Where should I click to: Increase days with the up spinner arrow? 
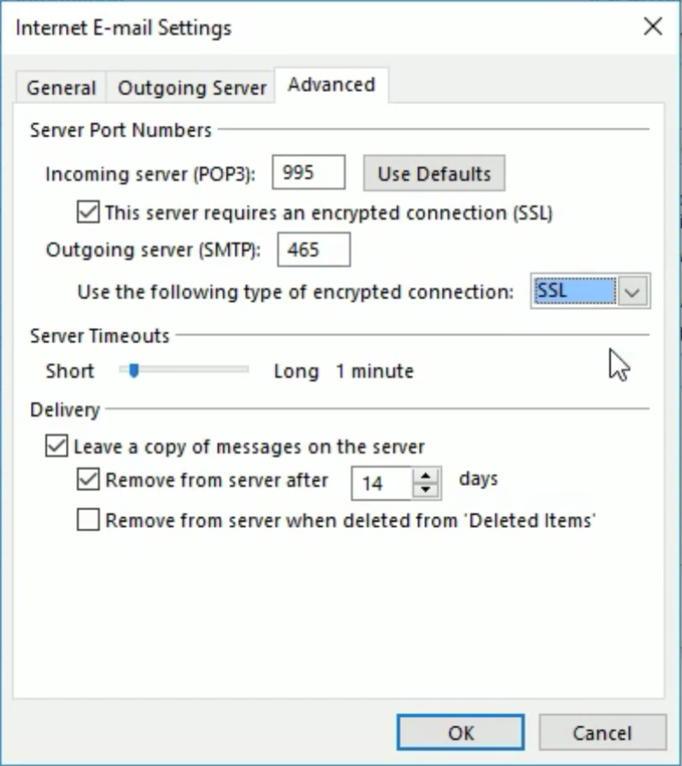(x=427, y=476)
